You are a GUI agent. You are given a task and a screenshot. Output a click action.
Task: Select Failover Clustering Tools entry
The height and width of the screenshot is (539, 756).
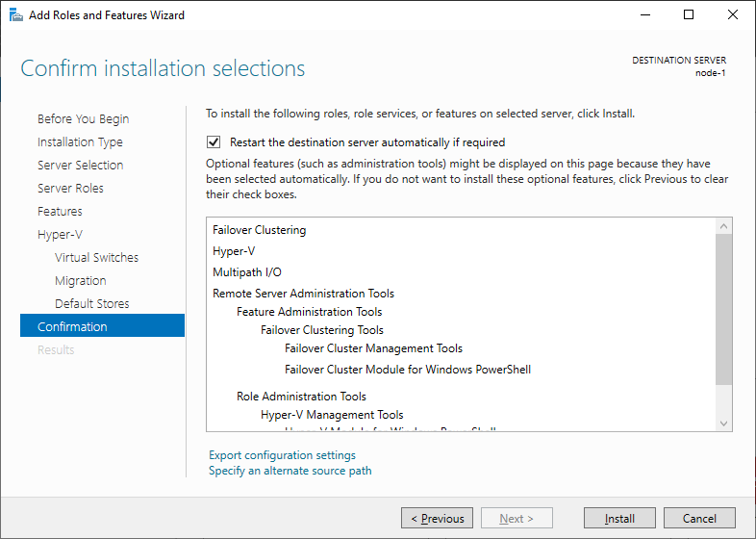(322, 330)
